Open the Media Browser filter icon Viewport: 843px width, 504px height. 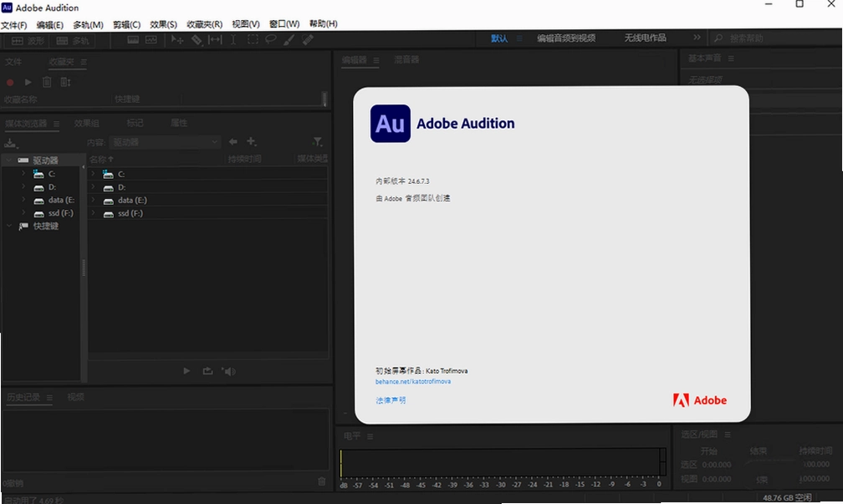(318, 142)
